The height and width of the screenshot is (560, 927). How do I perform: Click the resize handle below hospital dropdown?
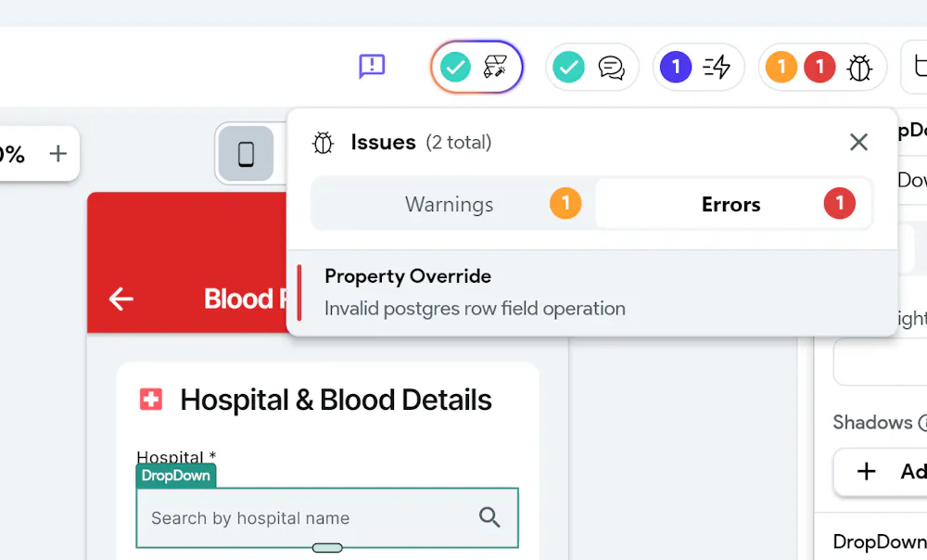coord(327,548)
